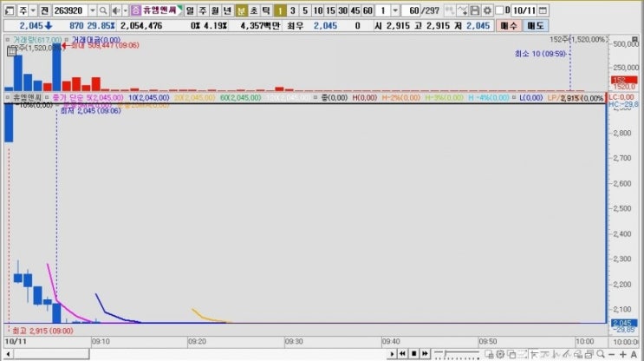Click the bottom toolbar magnifier zoom icon

coord(601,354)
